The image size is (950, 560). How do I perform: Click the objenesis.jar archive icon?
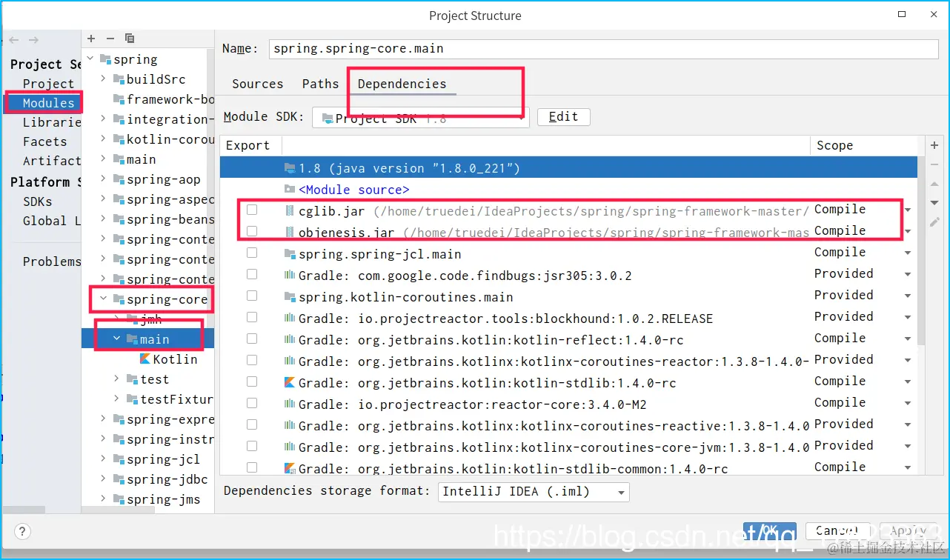[290, 233]
